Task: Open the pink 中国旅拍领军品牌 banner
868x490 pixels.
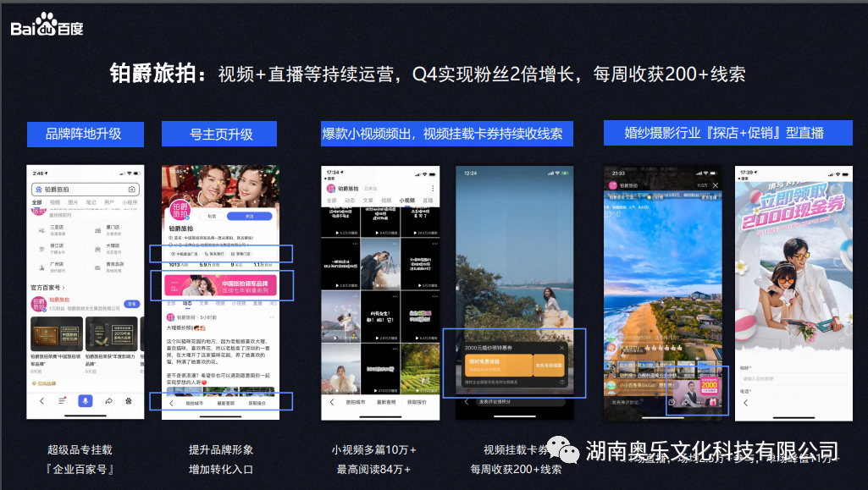Action: click(220, 286)
